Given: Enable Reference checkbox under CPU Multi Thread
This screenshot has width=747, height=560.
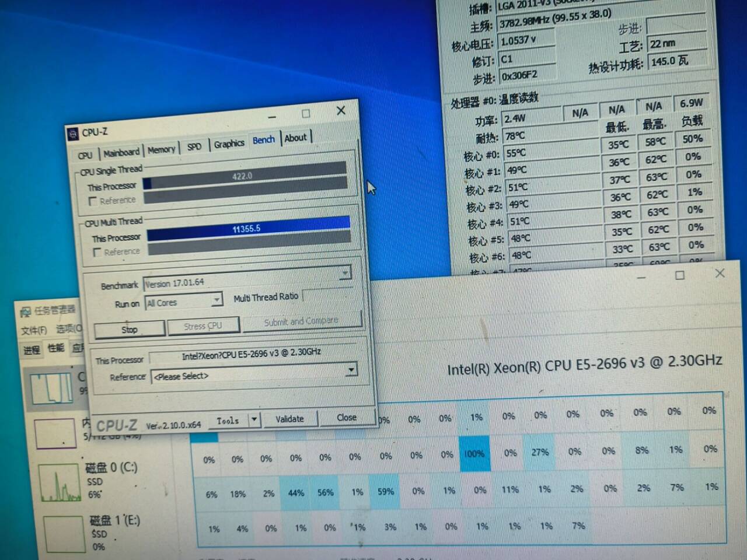Looking at the screenshot, I should [97, 253].
